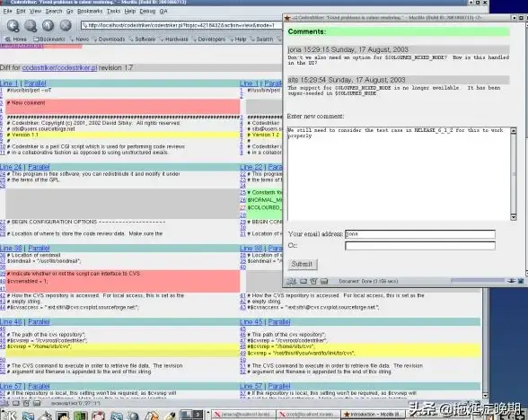Click line number 49 link in right column

pyautogui.click(x=242, y=353)
